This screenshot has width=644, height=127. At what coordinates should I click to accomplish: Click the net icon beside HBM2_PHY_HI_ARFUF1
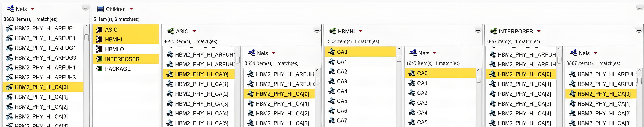[9, 28]
